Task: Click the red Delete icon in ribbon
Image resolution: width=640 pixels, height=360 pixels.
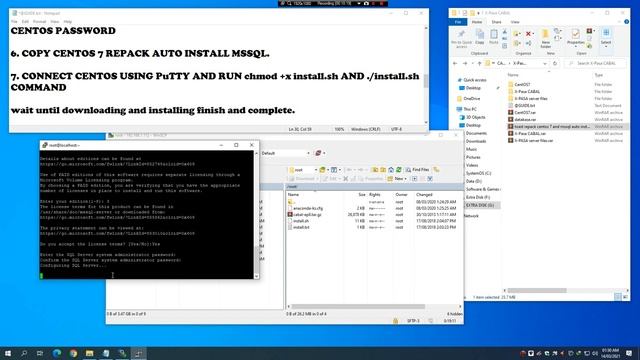Action: (x=528, y=33)
